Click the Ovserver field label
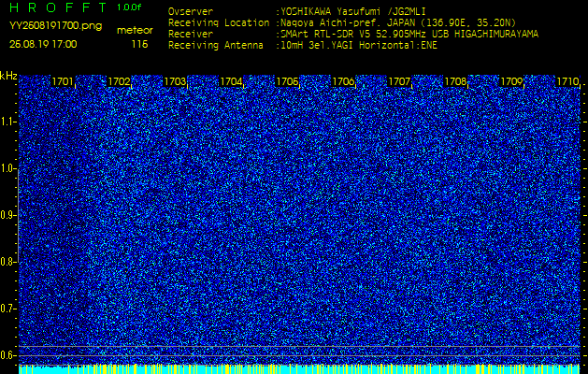The image size is (588, 374). pyautogui.click(x=191, y=11)
